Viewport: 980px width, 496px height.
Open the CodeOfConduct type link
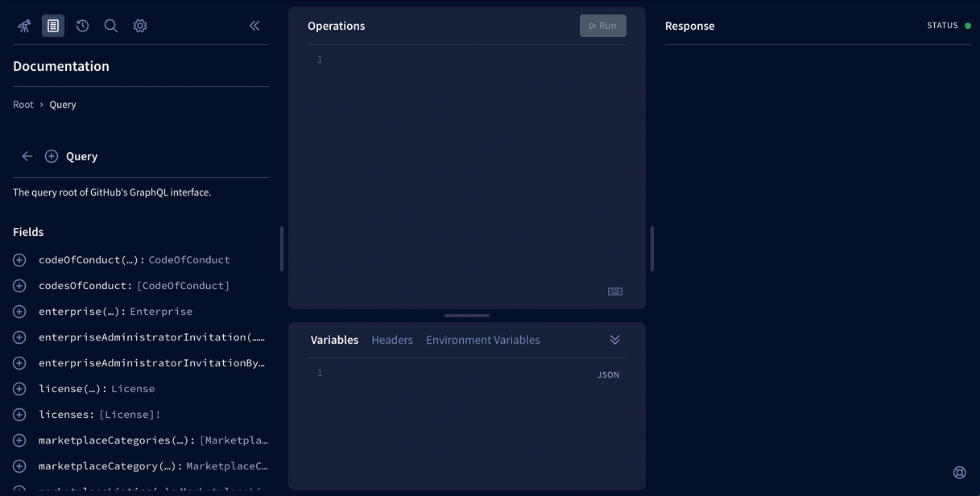point(189,260)
